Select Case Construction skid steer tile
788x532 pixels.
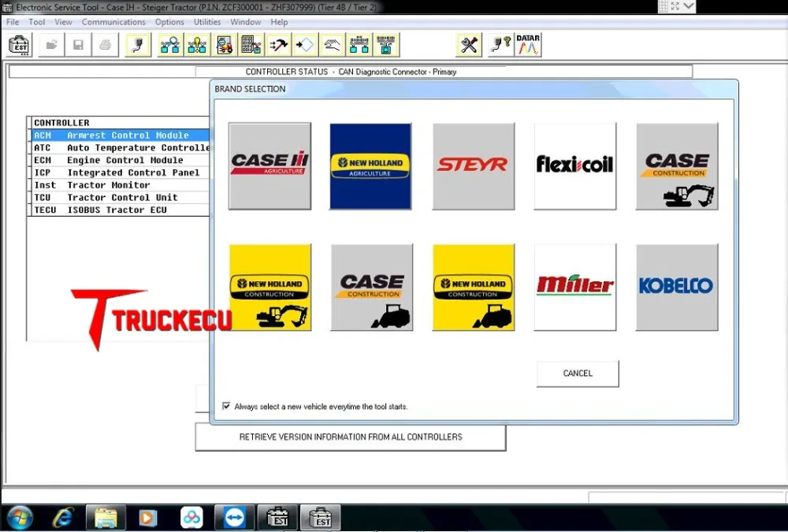(372, 287)
